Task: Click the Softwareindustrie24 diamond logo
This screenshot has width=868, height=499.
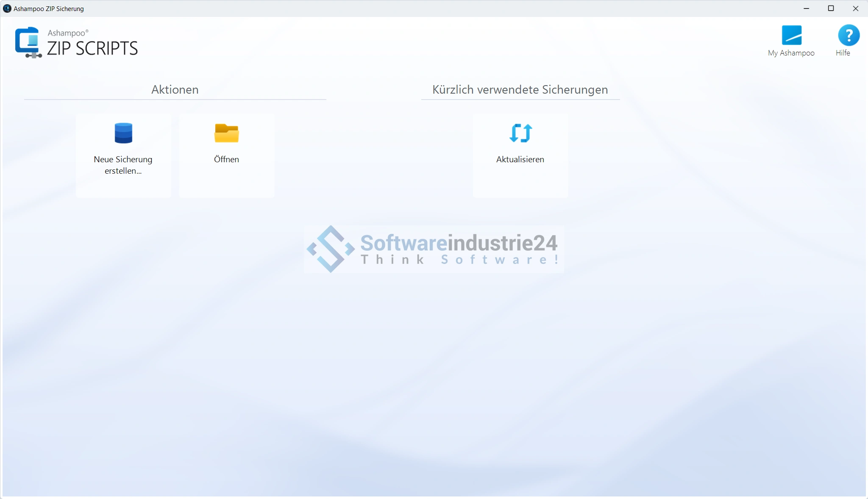Action: pos(331,249)
